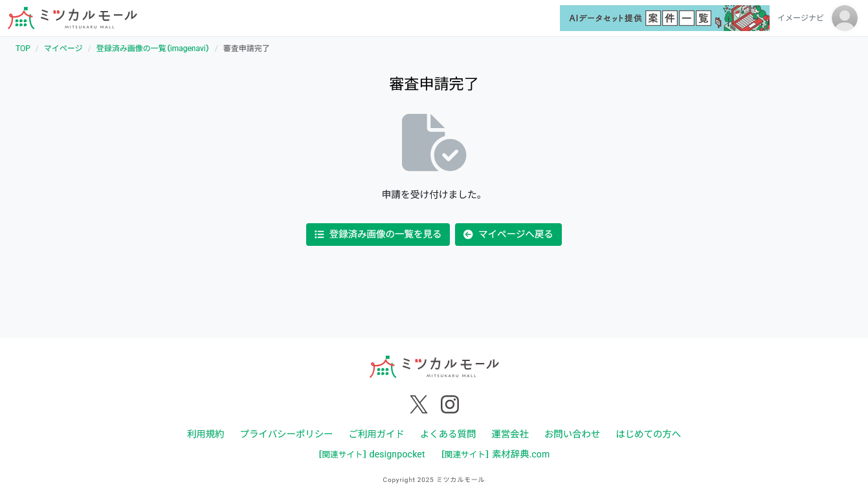Screen dimensions: 868x493
Task: Click the document checkmark completion icon
Action: [x=434, y=142]
